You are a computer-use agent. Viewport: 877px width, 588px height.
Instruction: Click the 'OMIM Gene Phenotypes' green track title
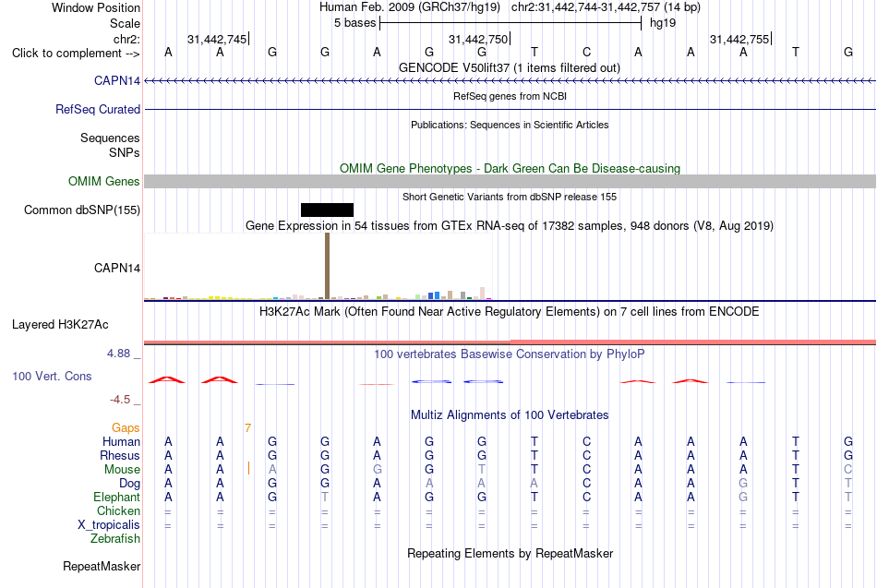point(510,168)
